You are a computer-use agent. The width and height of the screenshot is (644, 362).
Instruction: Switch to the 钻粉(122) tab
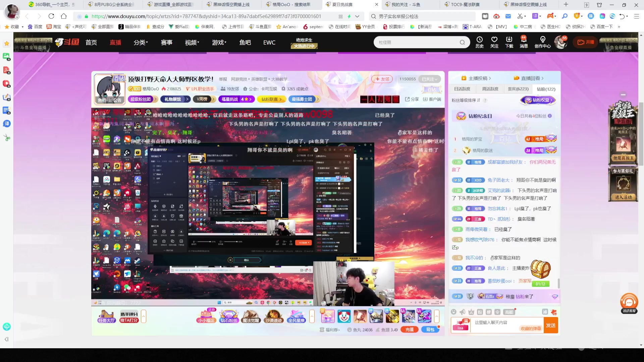pyautogui.click(x=546, y=89)
